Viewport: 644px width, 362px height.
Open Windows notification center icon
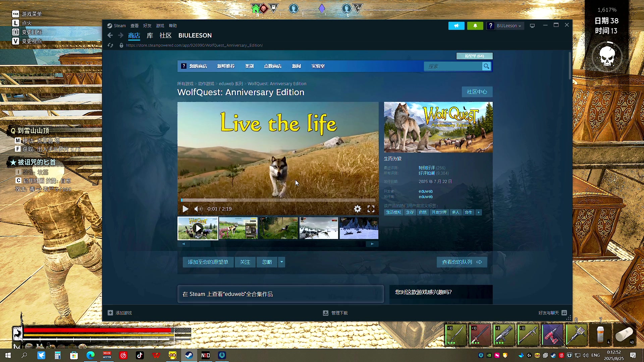[x=633, y=355]
